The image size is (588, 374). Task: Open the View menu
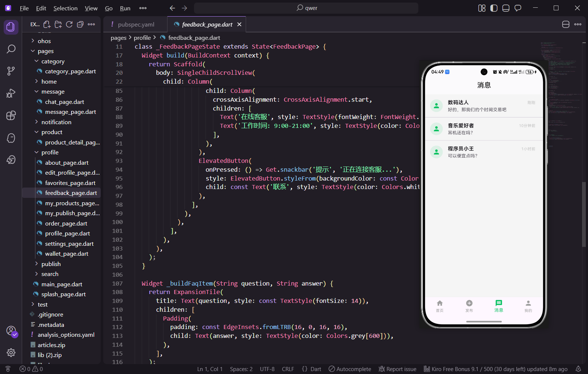point(91,8)
